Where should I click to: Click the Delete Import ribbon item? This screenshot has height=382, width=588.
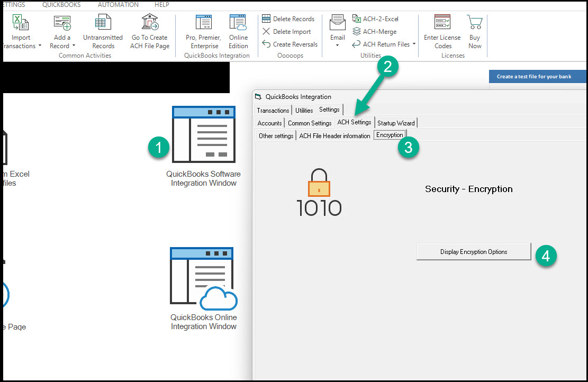click(x=286, y=32)
